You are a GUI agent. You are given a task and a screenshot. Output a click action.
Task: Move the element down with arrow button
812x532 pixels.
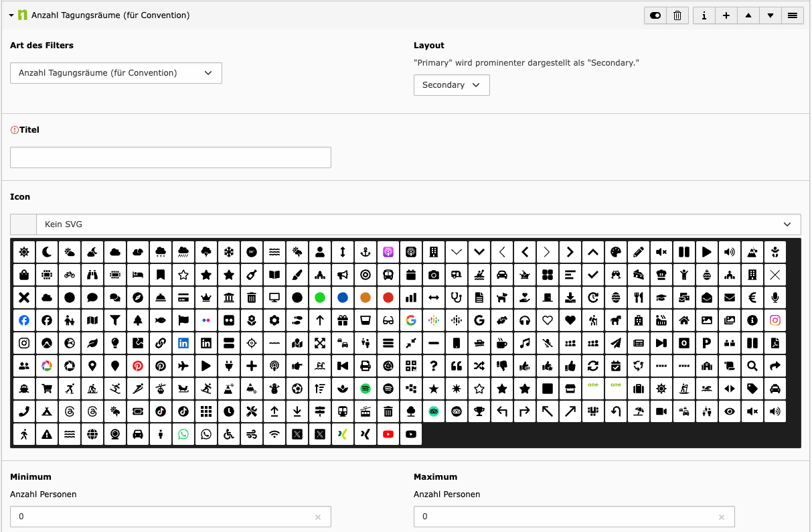coord(770,15)
